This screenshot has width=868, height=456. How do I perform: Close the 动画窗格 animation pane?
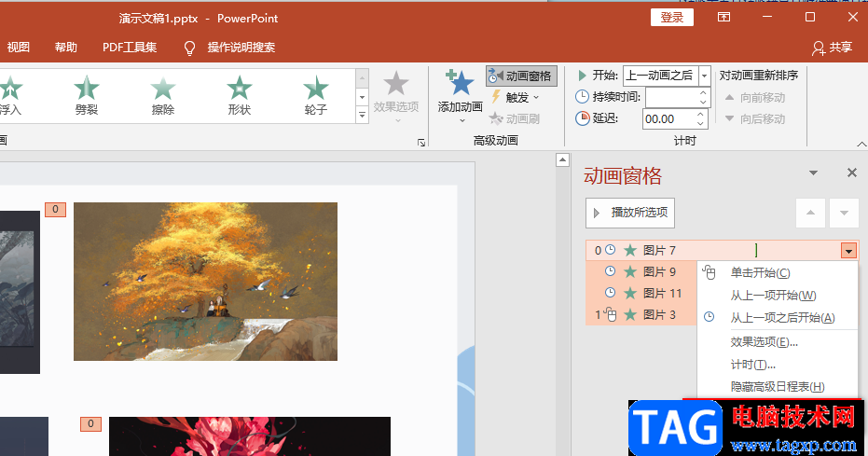[x=852, y=173]
